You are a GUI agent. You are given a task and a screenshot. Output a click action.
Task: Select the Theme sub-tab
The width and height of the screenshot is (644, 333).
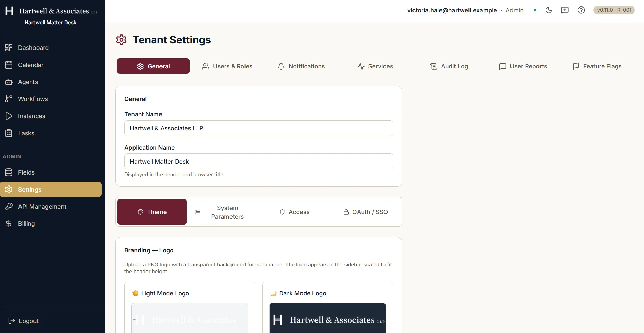pos(152,212)
